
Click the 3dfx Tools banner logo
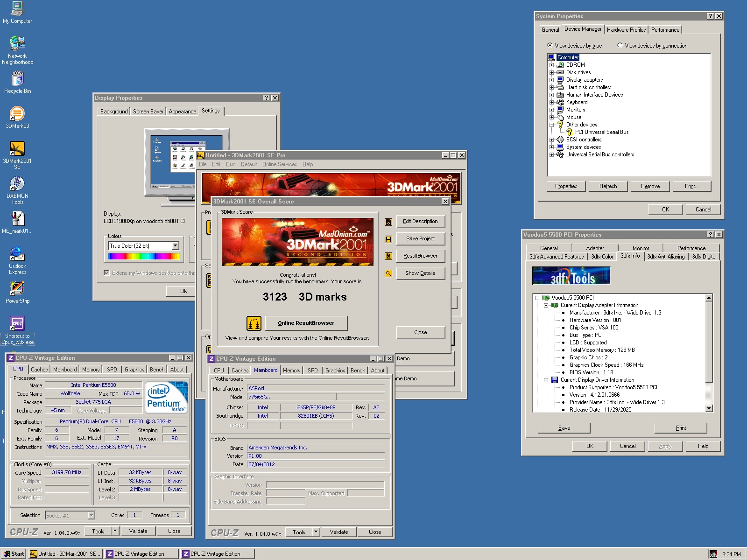(x=571, y=275)
